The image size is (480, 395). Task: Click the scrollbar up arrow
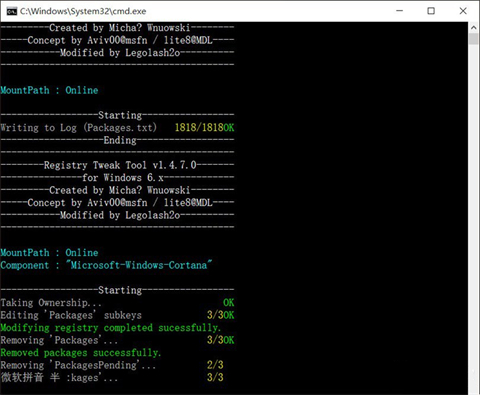pos(473,27)
